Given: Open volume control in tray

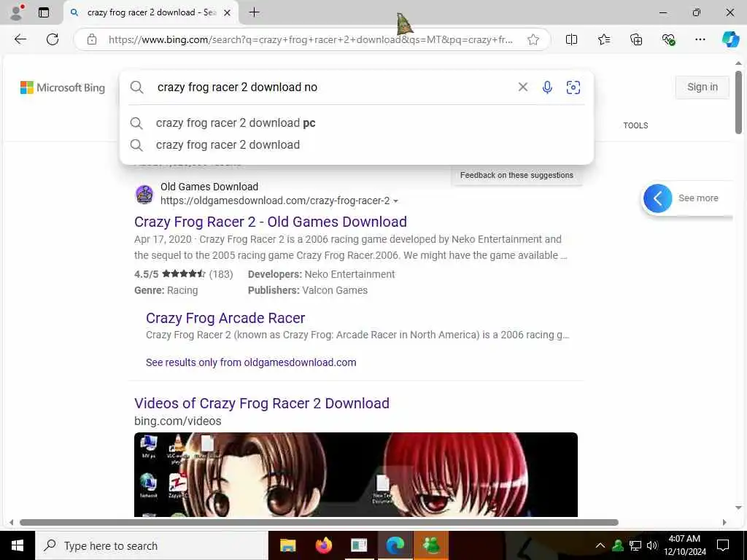Looking at the screenshot, I should click(653, 545).
